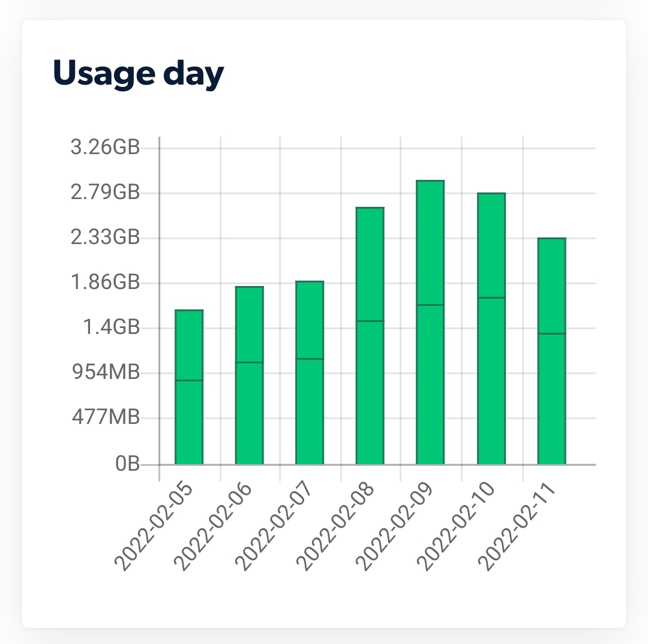Select the upper segment of the 2022-02-06 bar
This screenshot has height=644, width=648.
(250, 324)
